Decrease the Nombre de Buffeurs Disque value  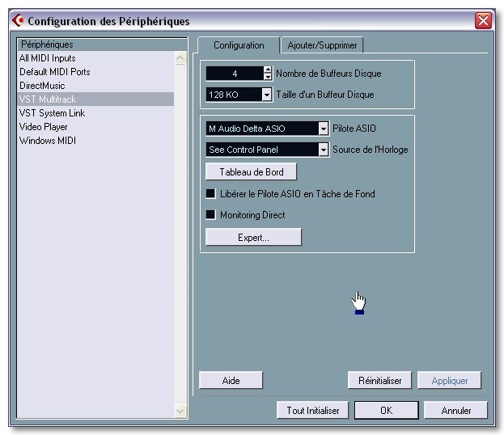(x=268, y=77)
